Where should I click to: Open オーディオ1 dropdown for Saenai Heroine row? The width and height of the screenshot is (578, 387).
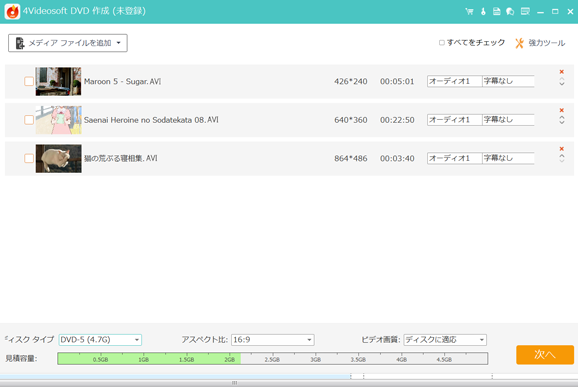tap(454, 120)
